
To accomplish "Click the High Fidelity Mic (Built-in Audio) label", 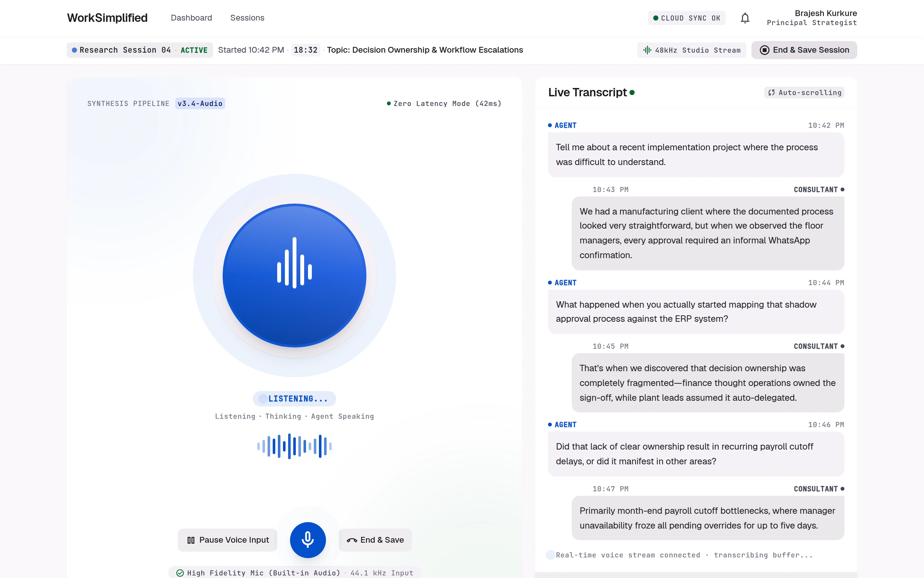I will pyautogui.click(x=263, y=573).
